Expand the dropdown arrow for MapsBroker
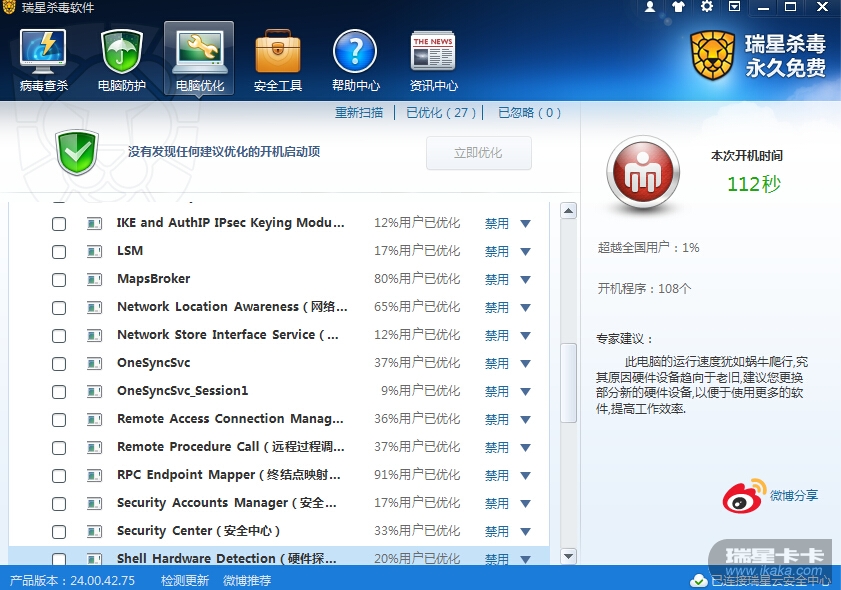The height and width of the screenshot is (590, 841). click(526, 279)
